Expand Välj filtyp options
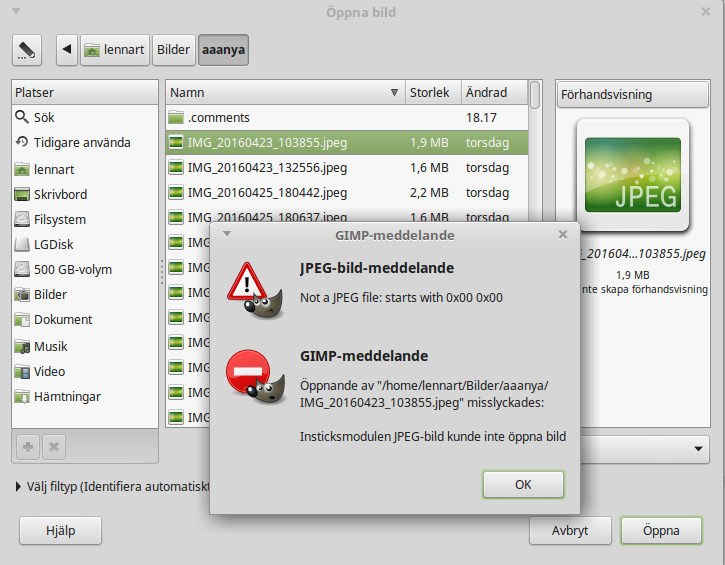The image size is (725, 565). tap(18, 486)
